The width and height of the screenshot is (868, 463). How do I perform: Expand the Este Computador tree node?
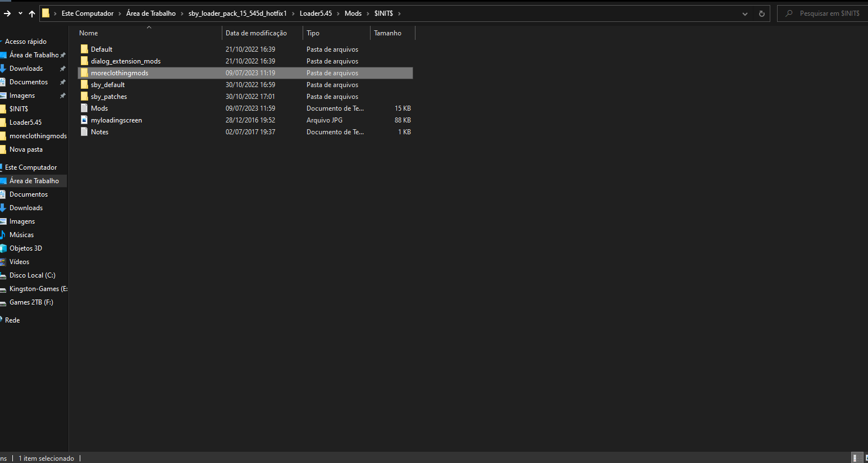[2, 167]
